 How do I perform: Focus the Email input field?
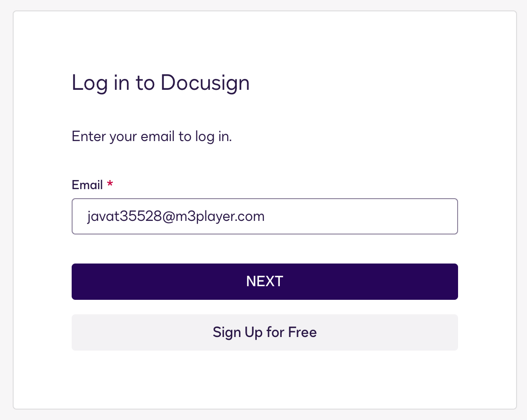click(x=264, y=216)
